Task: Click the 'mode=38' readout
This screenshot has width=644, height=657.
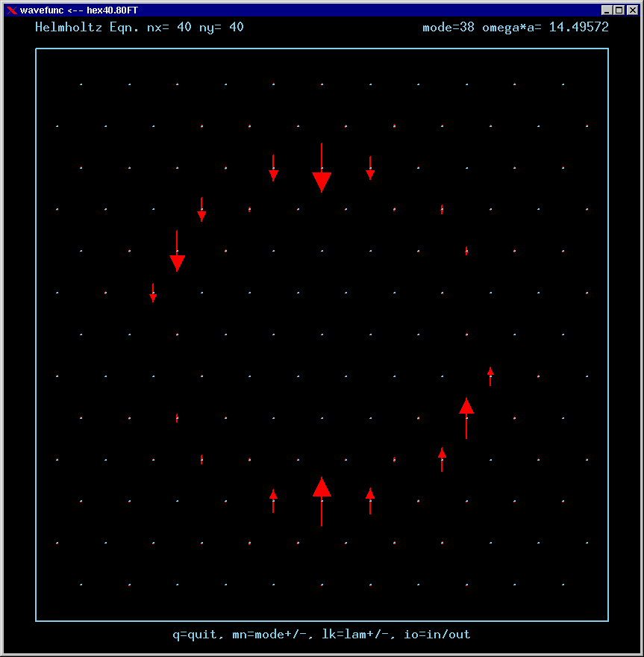Action: [448, 28]
